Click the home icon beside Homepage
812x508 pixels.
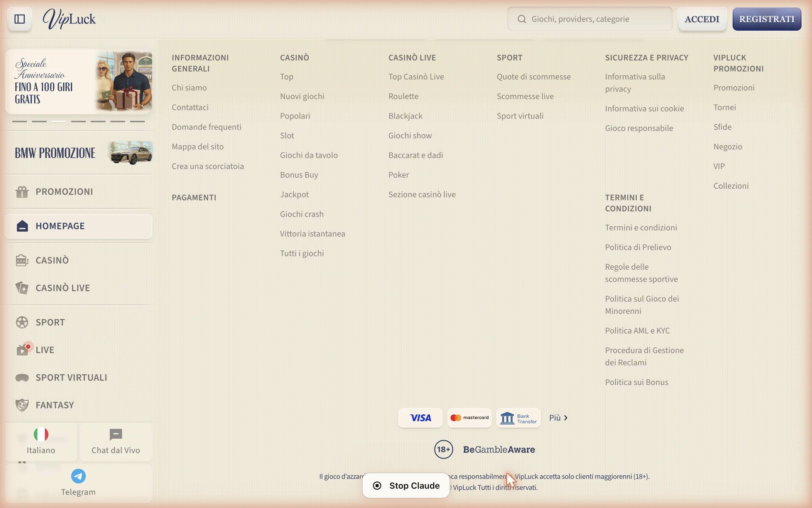(x=22, y=226)
